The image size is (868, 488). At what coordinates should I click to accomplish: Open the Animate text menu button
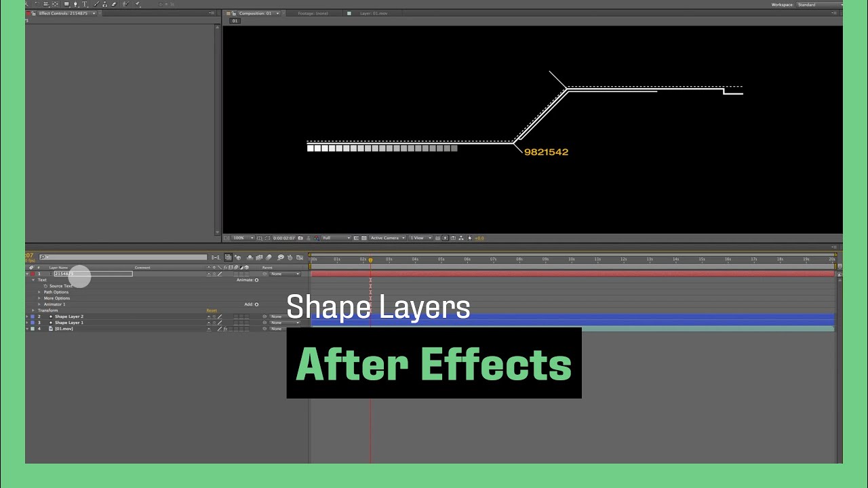point(256,280)
